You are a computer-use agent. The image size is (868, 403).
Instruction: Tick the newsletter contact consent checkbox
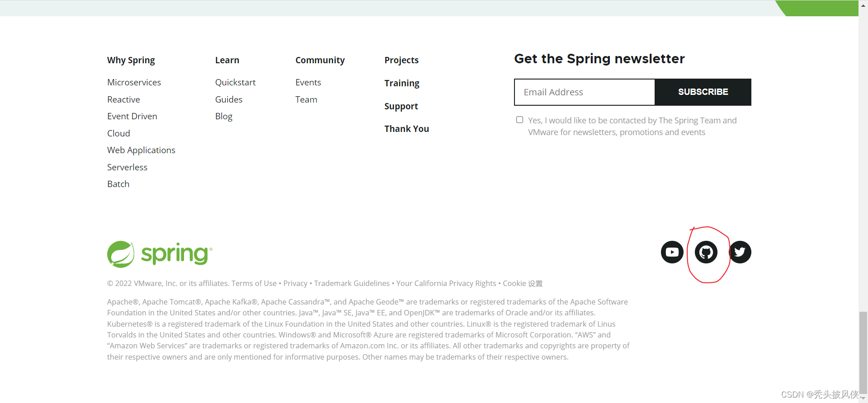click(520, 120)
